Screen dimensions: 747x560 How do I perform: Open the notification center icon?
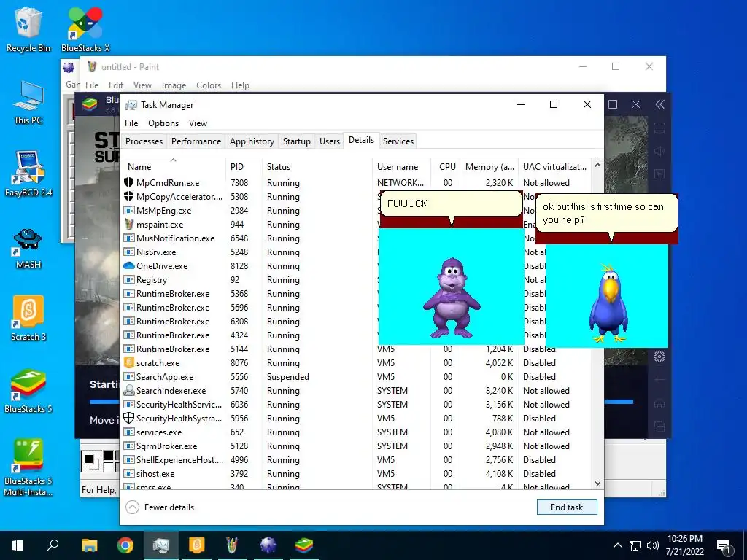[x=724, y=546]
